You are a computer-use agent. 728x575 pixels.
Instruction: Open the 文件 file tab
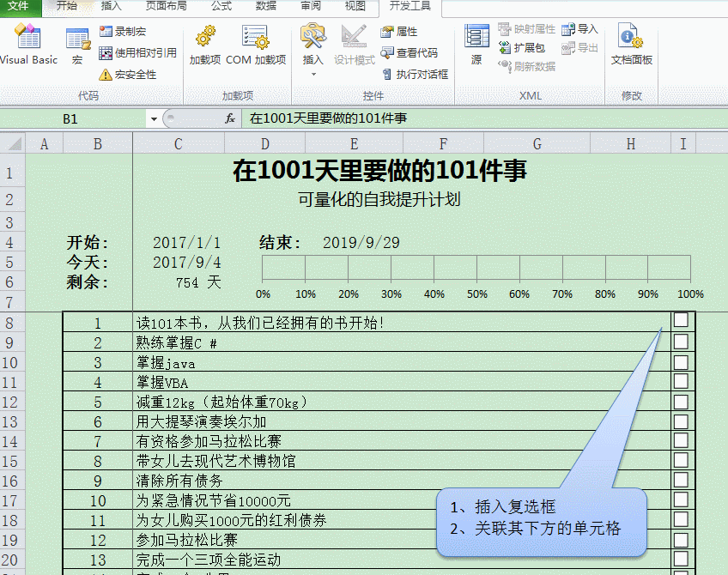click(x=19, y=6)
